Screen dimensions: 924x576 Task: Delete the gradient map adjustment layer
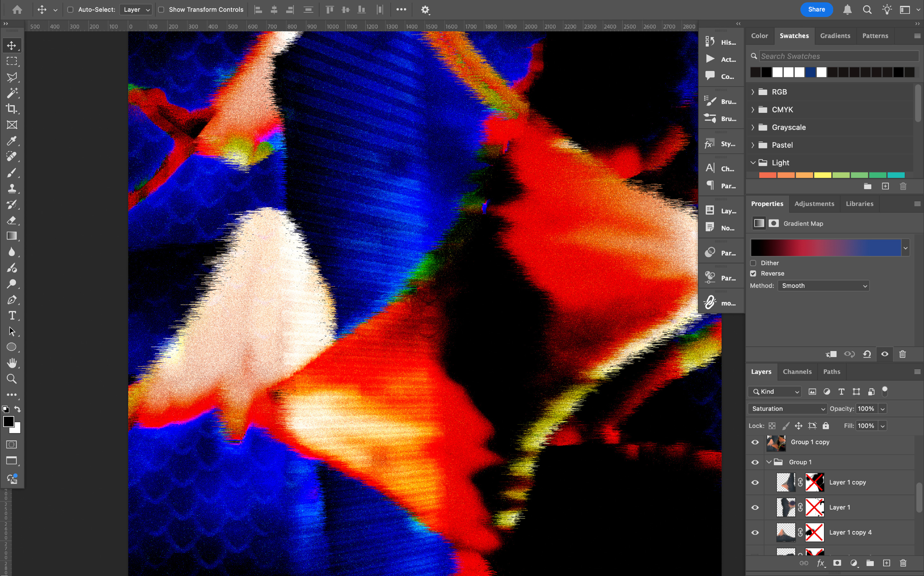tap(902, 354)
